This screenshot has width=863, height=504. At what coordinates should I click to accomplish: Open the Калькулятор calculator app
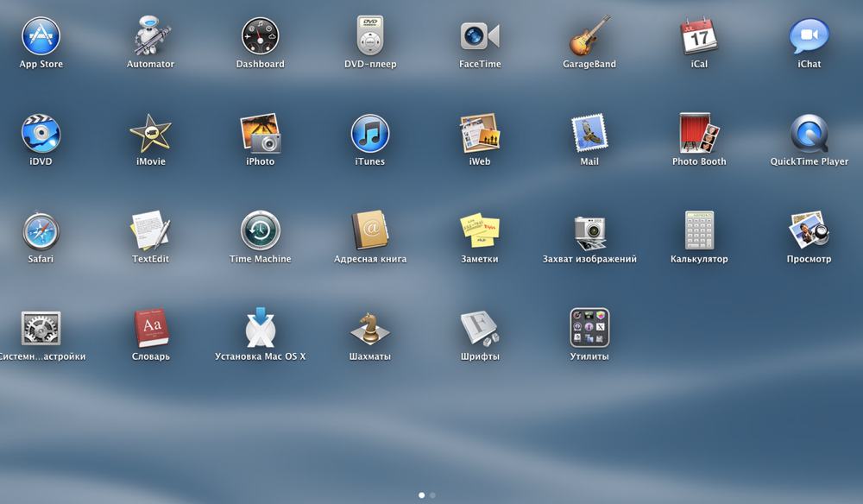[699, 231]
